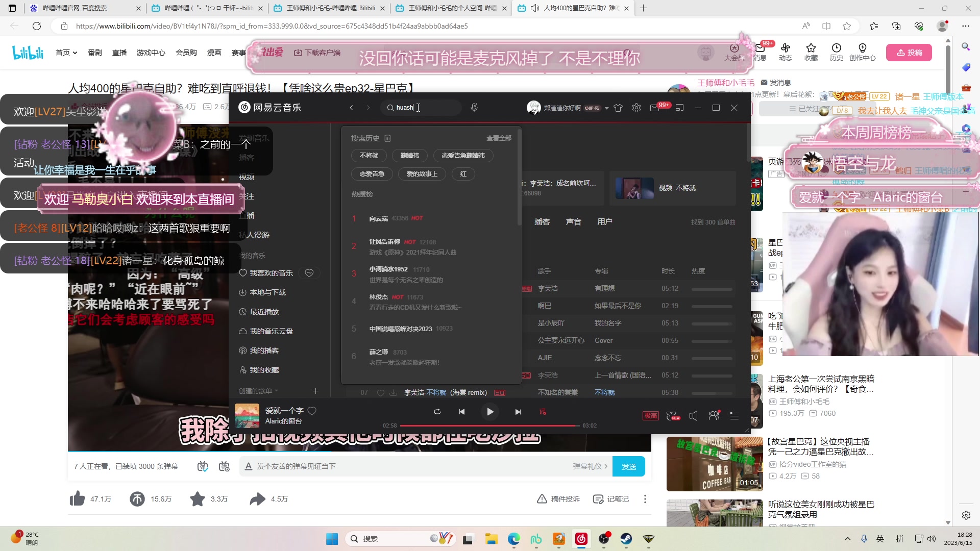The height and width of the screenshot is (551, 980).
Task: Open the current song's album cover thumbnail
Action: pos(247,416)
